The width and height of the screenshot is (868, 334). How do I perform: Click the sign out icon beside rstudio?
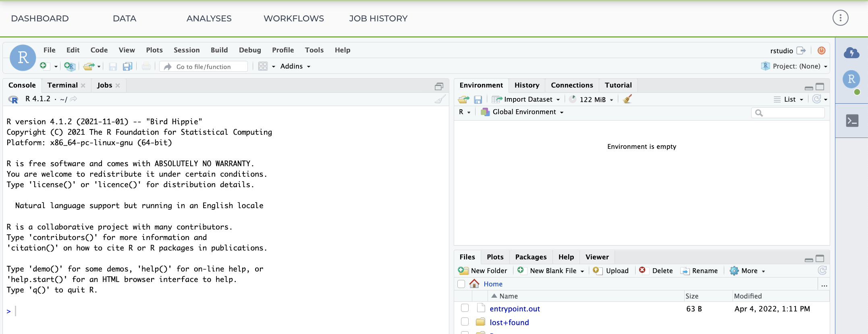coord(801,50)
